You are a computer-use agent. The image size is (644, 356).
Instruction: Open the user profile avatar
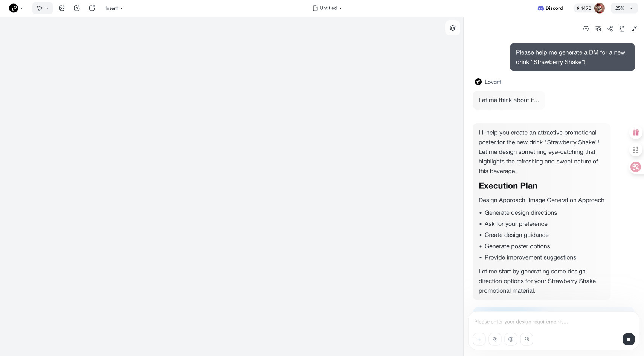[x=599, y=8]
